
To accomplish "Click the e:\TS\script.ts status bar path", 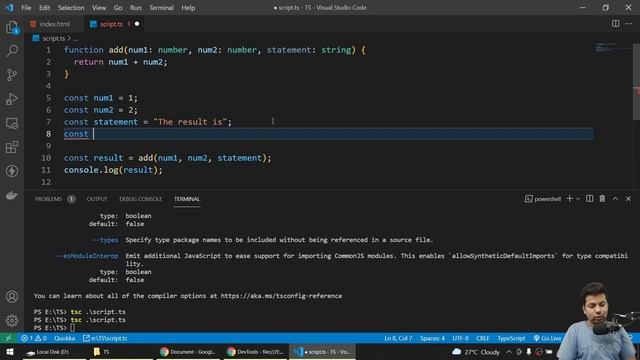I will (x=105, y=338).
